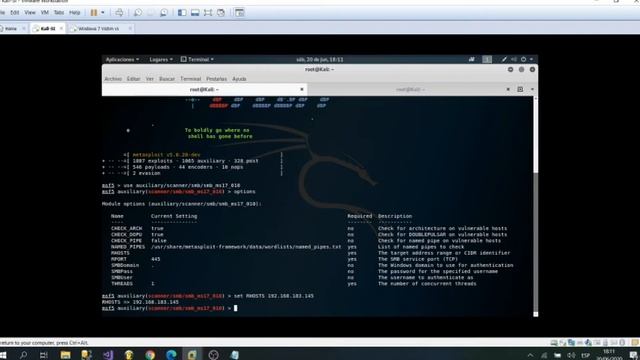Close the Kali VM tab

point(61,29)
